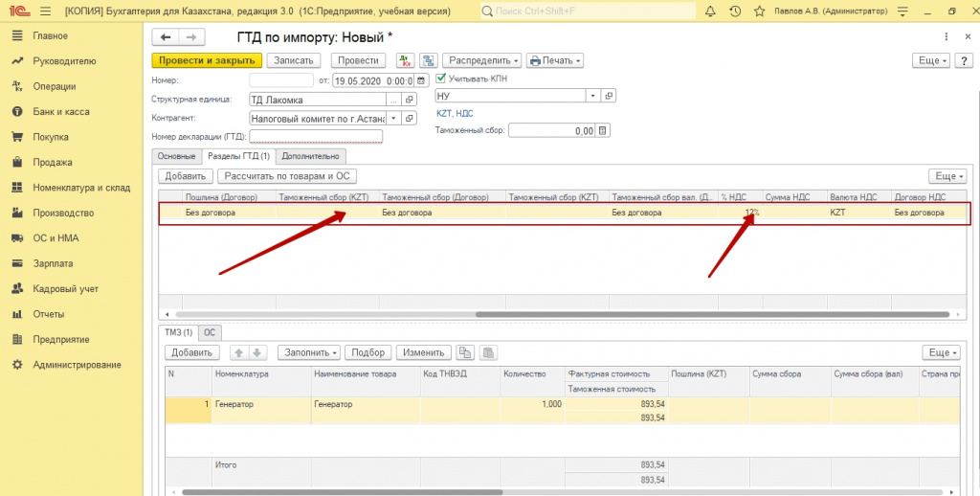Open Еще menu of Разделы ГТД table
The width and height of the screenshot is (980, 496).
947,176
